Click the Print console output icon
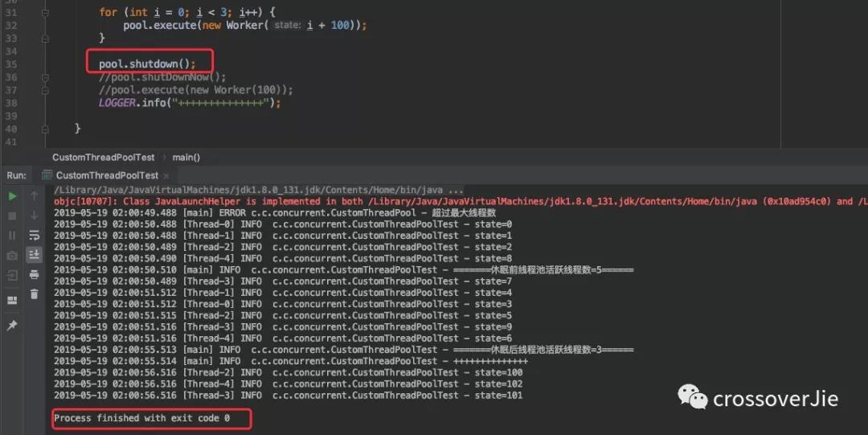This screenshot has height=435, width=868. click(x=34, y=275)
